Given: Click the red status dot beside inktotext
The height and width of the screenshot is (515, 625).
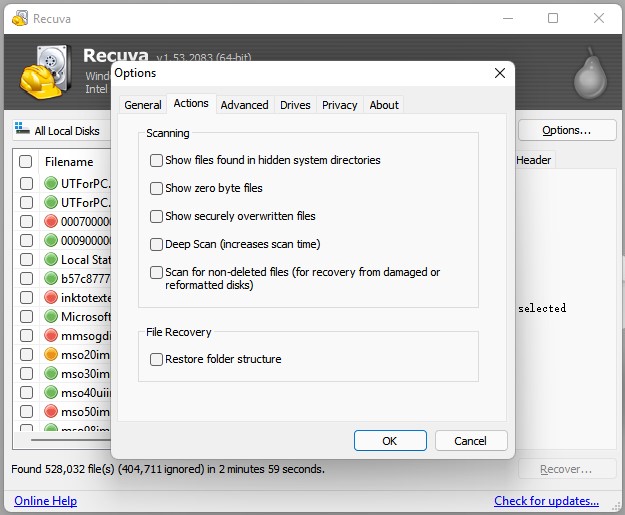Looking at the screenshot, I should tap(51, 297).
